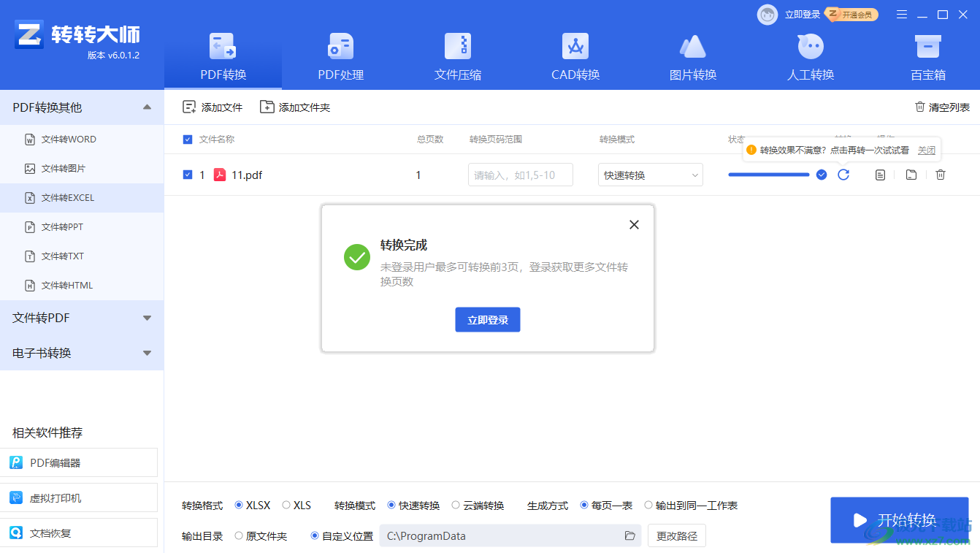Open the 虚拟打印机 recommended software
This screenshot has width=980, height=553.
tap(79, 497)
